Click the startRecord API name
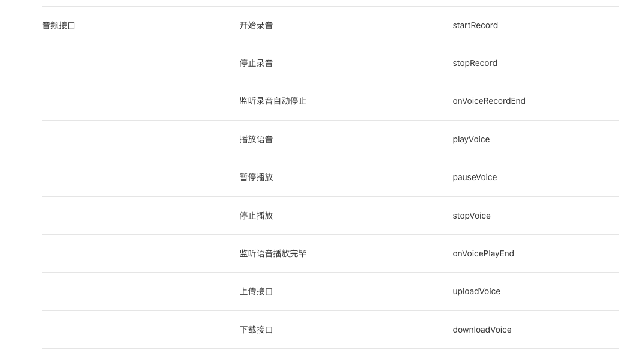 click(x=475, y=25)
